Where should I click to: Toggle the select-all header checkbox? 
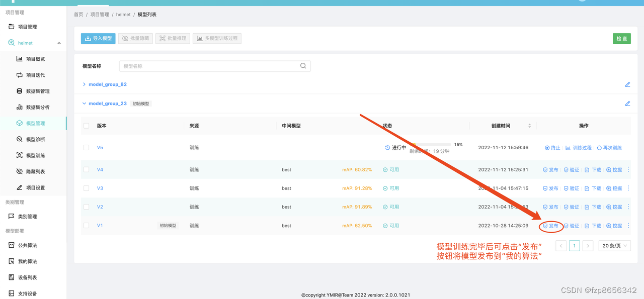click(86, 126)
